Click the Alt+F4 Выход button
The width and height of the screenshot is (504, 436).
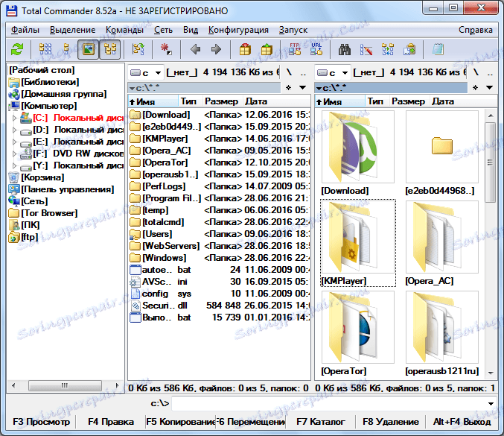tap(462, 422)
